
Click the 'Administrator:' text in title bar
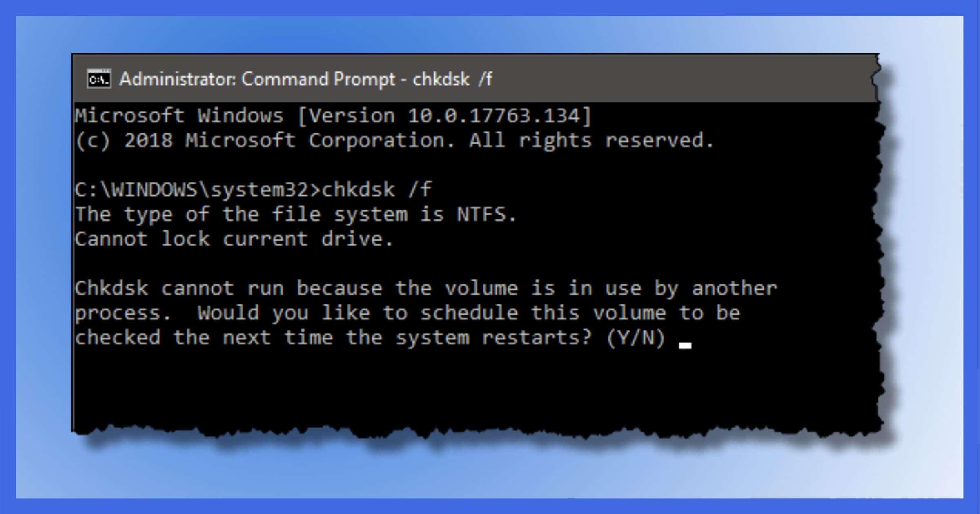tap(178, 79)
